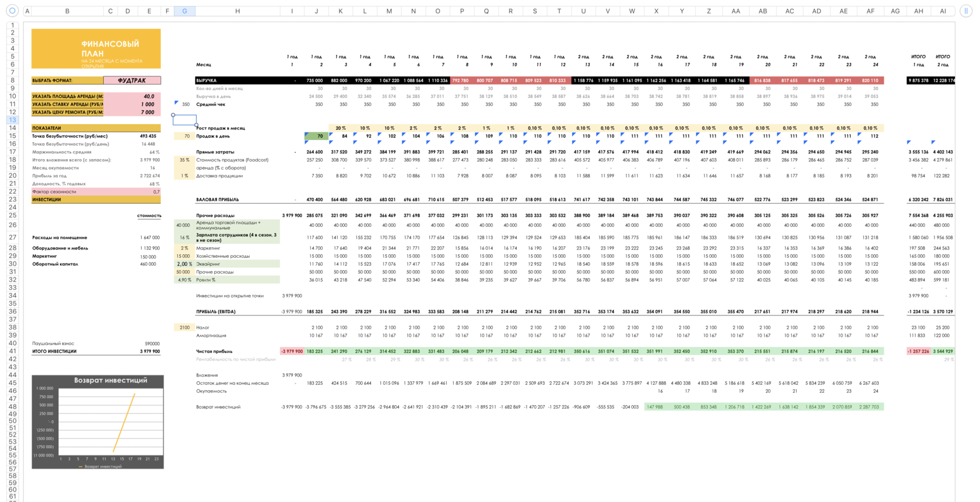
Task: Click the year-one revenue total 9 875 378
Action: pos(918,80)
